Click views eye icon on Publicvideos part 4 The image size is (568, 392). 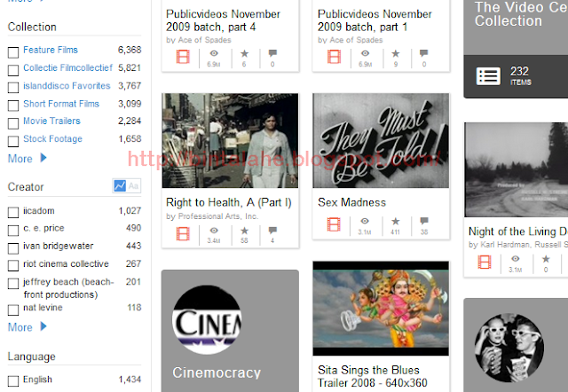coord(214,53)
